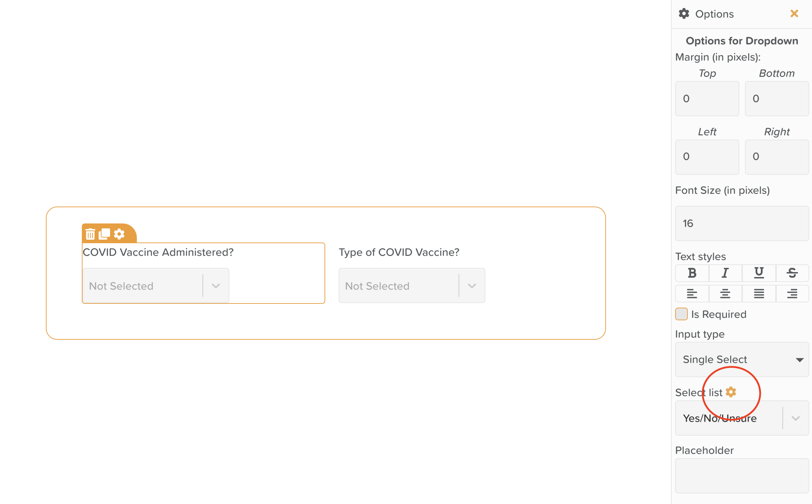Toggle left text alignment in Options panel
812x504 pixels.
[692, 293]
